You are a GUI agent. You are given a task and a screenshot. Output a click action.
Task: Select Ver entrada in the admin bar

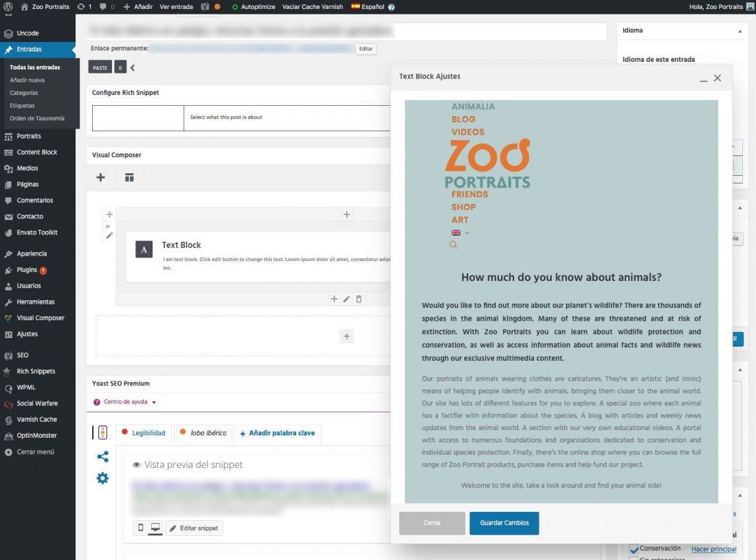[176, 7]
